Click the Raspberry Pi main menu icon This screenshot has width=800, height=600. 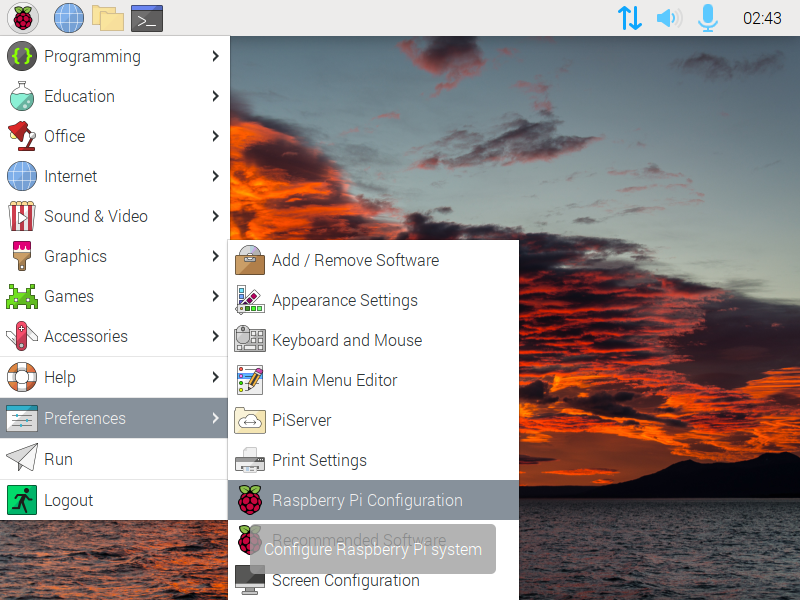pos(22,18)
